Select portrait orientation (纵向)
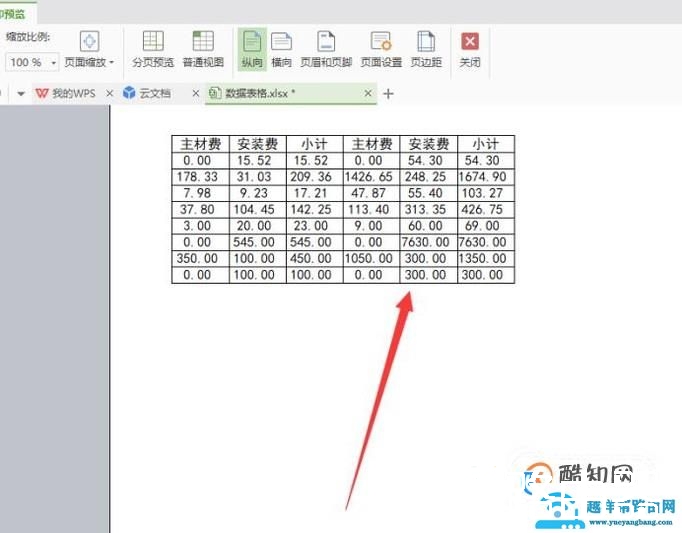 point(252,50)
